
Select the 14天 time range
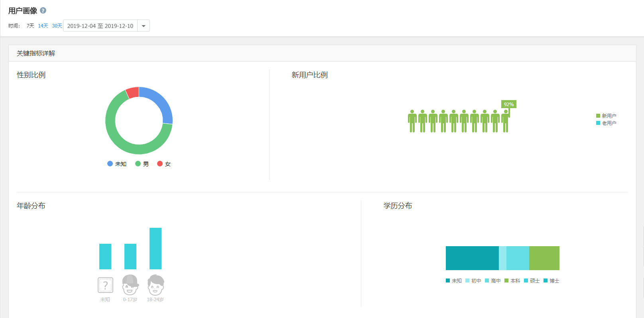(43, 26)
